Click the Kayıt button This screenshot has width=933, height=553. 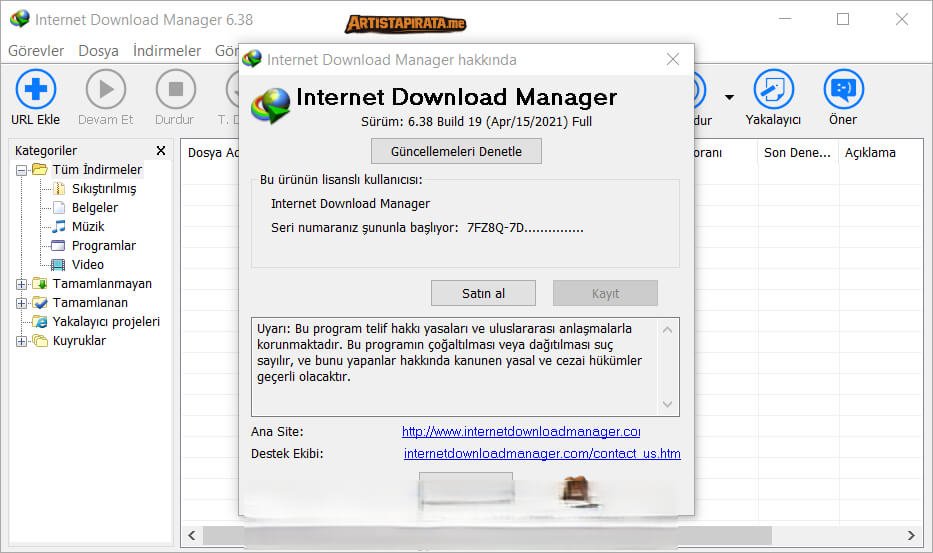[x=605, y=293]
